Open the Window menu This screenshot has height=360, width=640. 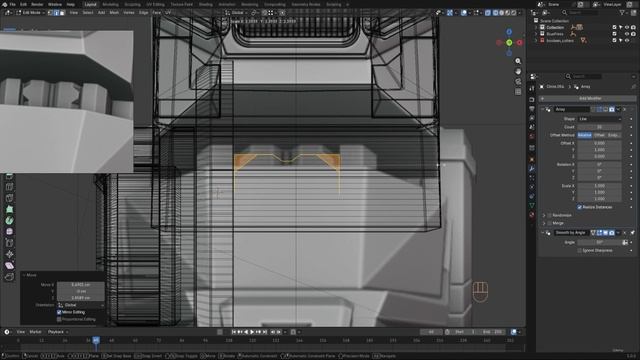click(55, 4)
